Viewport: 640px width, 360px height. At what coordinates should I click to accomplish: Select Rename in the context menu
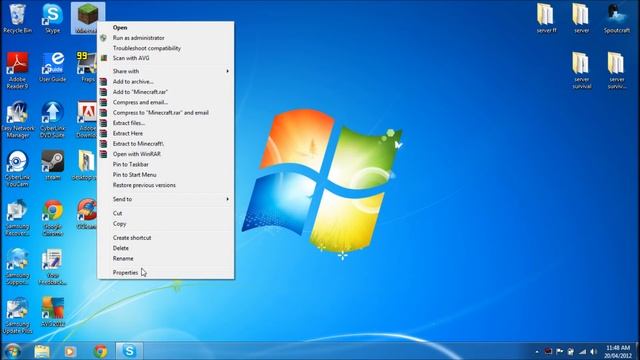coord(166,258)
